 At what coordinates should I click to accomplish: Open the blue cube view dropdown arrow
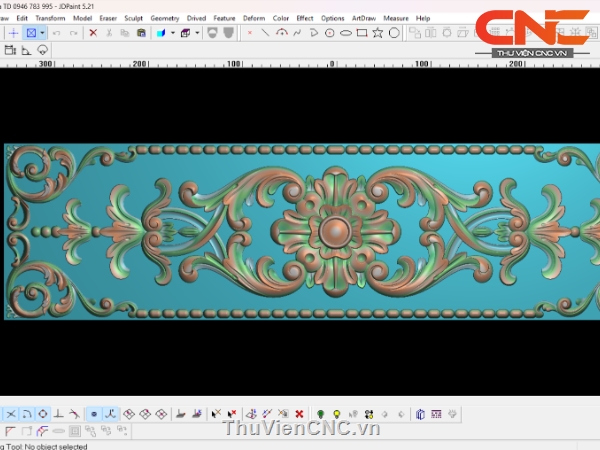click(173, 33)
